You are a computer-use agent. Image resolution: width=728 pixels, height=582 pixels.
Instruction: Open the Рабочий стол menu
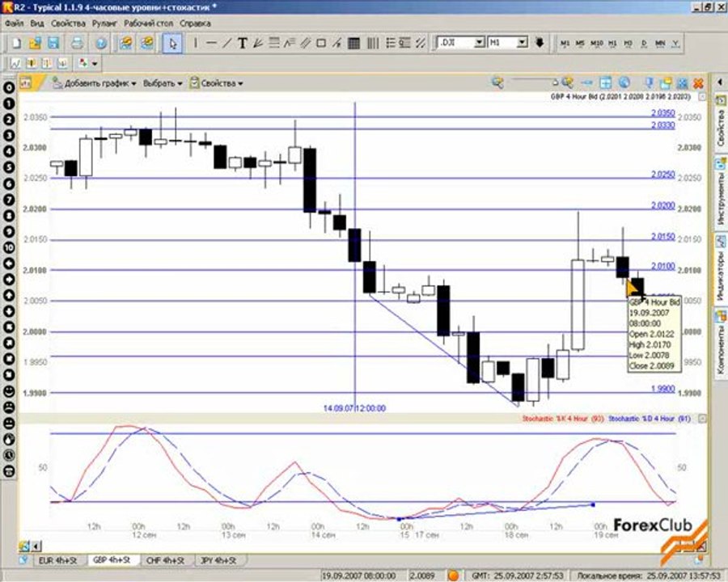(148, 23)
